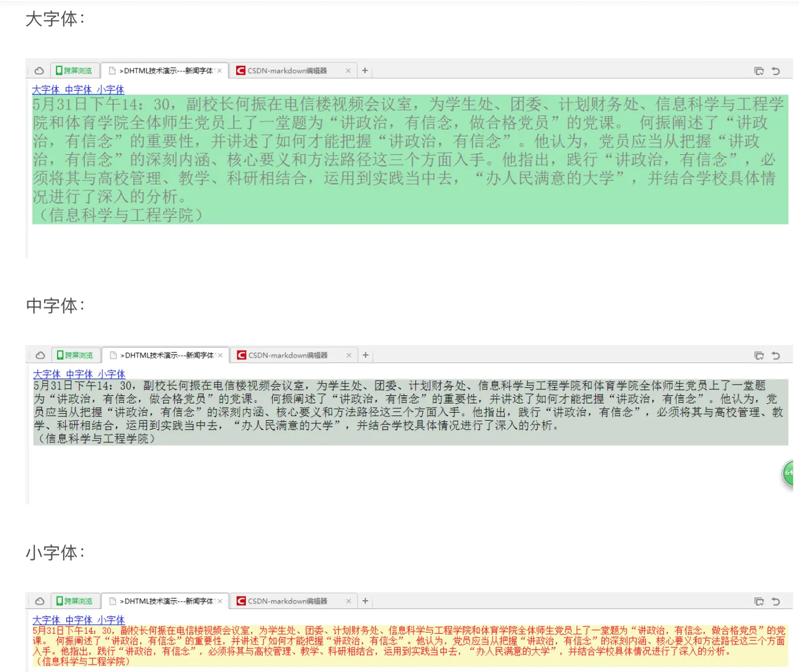The height and width of the screenshot is (672, 799).
Task: Close the DHTML技术演示 tab in the green-text browser
Action: [220, 71]
